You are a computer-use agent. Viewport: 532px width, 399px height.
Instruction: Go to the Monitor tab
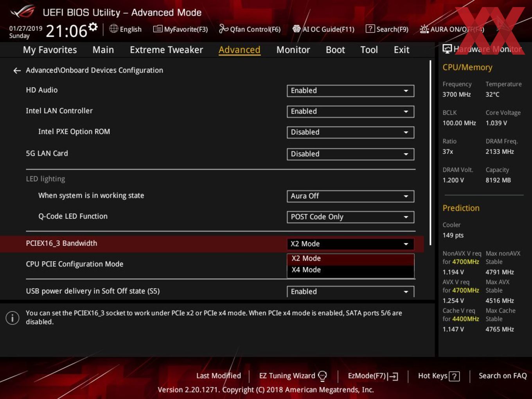point(293,50)
